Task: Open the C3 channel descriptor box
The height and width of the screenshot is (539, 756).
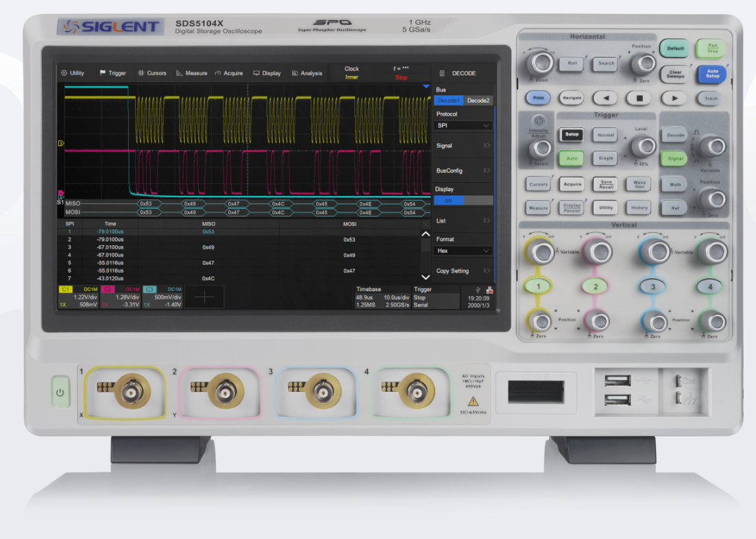Action: [162, 297]
